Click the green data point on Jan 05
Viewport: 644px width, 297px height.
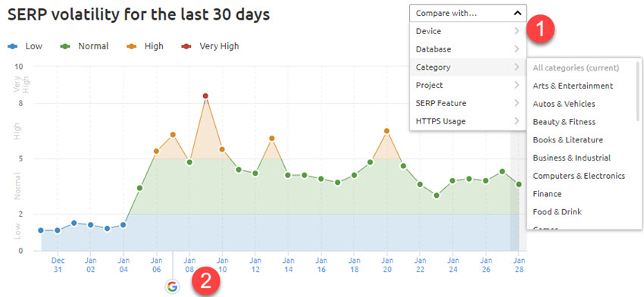pyautogui.click(x=139, y=188)
